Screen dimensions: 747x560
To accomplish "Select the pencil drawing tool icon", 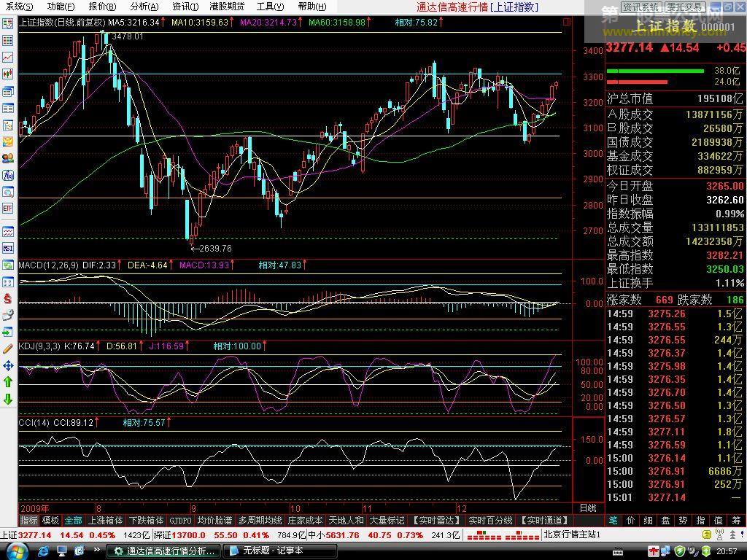I will pyautogui.click(x=7, y=349).
